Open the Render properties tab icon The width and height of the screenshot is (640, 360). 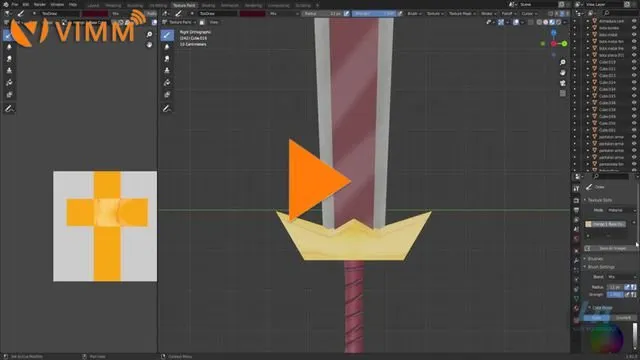pos(576,200)
